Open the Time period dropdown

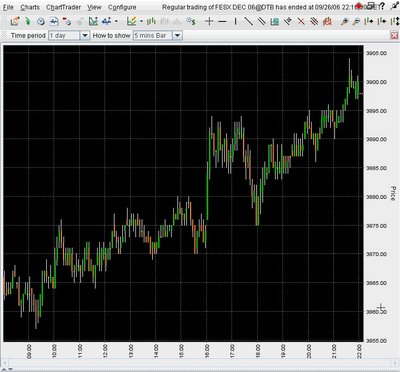coord(85,35)
